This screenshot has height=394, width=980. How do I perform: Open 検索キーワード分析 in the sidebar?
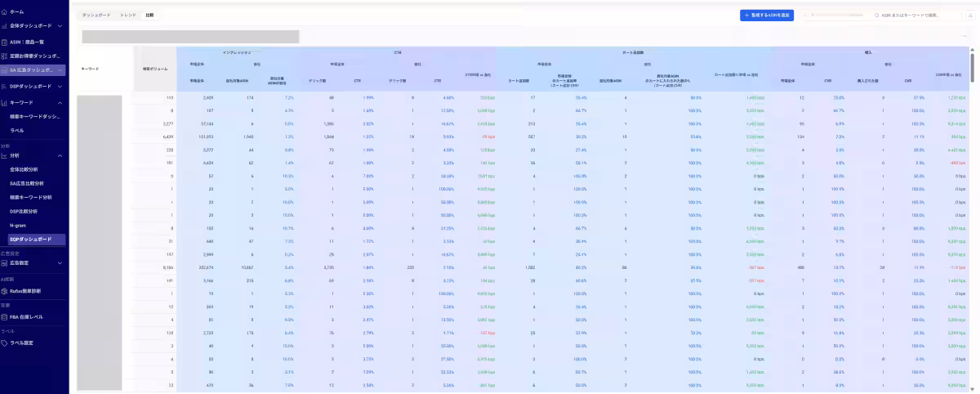tap(30, 197)
